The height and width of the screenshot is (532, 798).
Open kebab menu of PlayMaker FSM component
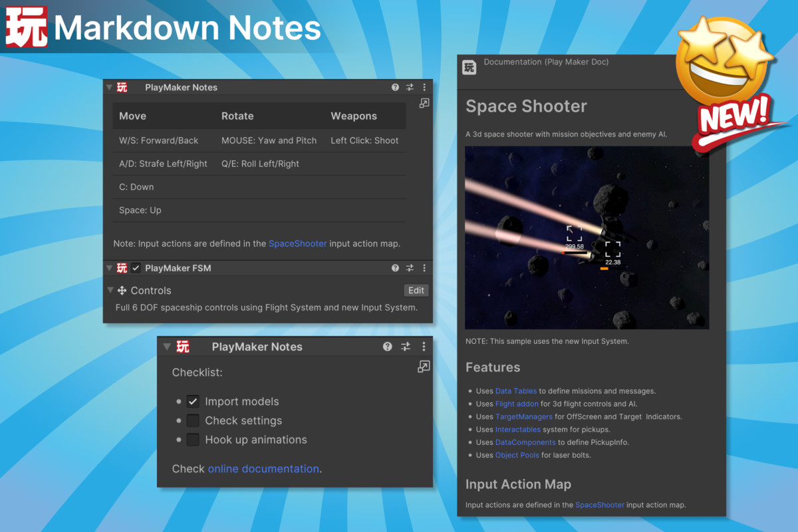(424, 268)
